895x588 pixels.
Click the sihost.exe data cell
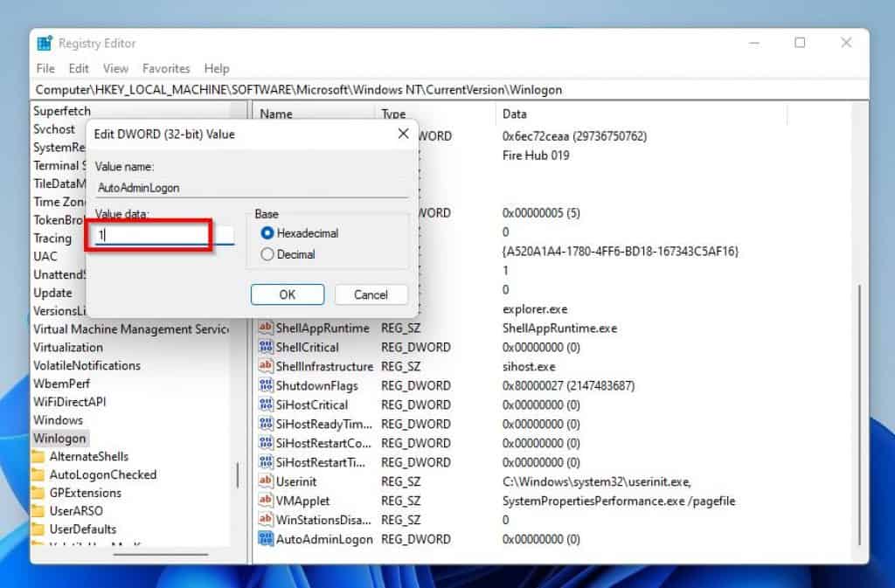pos(529,366)
